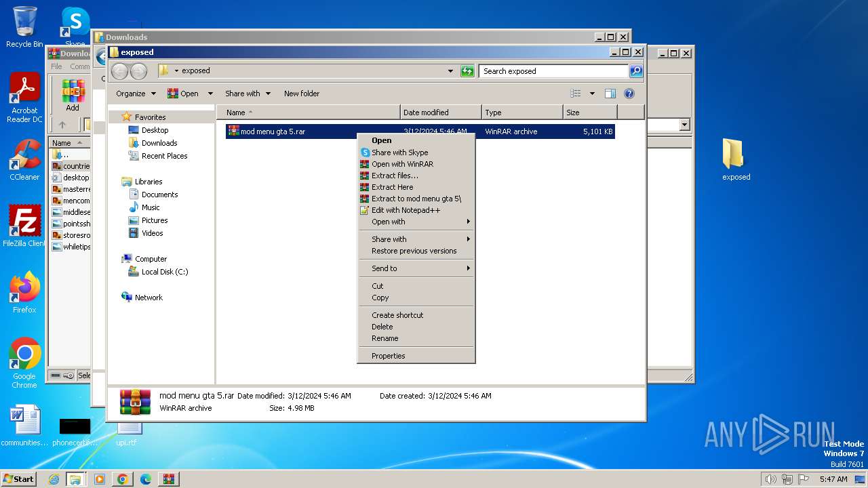Click the Explorer back navigation arrow
This screenshot has height=488, width=868.
click(119, 71)
